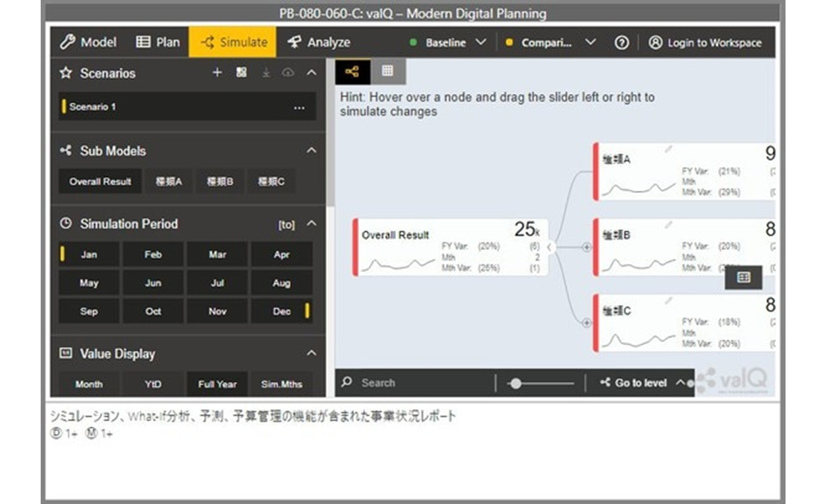Select Jan in Simulation Period
This screenshot has width=840, height=504.
coord(89,255)
